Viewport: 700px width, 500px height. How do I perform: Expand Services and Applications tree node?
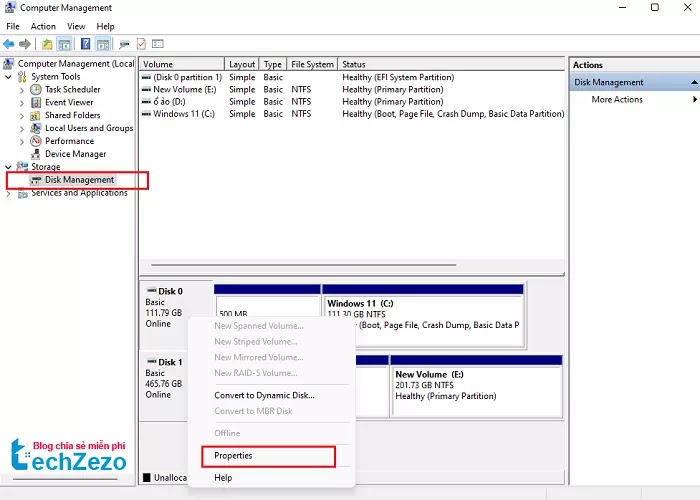(8, 193)
